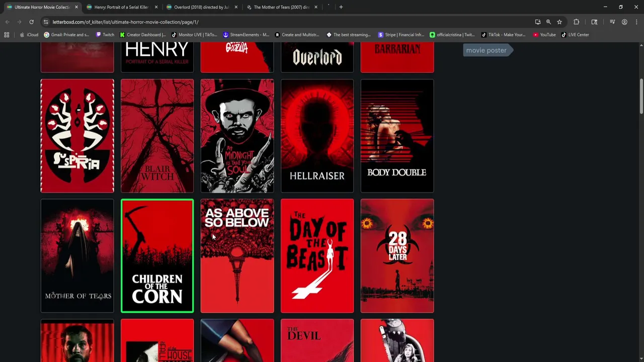644x362 pixels.
Task: Open At Midnight I'll Take Your Soul poster
Action: tap(237, 136)
